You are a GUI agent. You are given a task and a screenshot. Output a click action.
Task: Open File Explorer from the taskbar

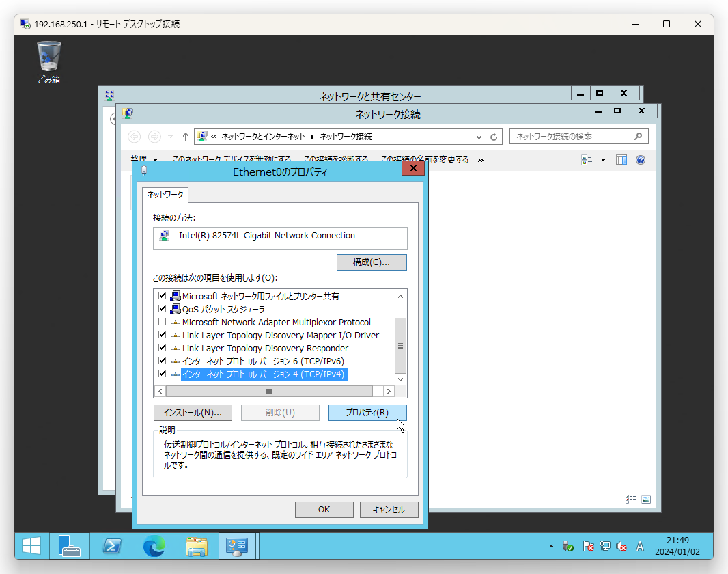197,546
